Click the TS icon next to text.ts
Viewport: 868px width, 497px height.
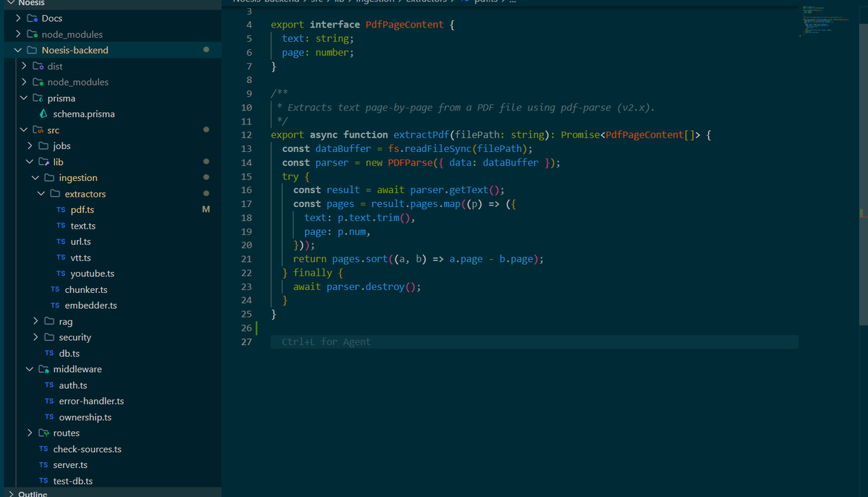coord(61,226)
